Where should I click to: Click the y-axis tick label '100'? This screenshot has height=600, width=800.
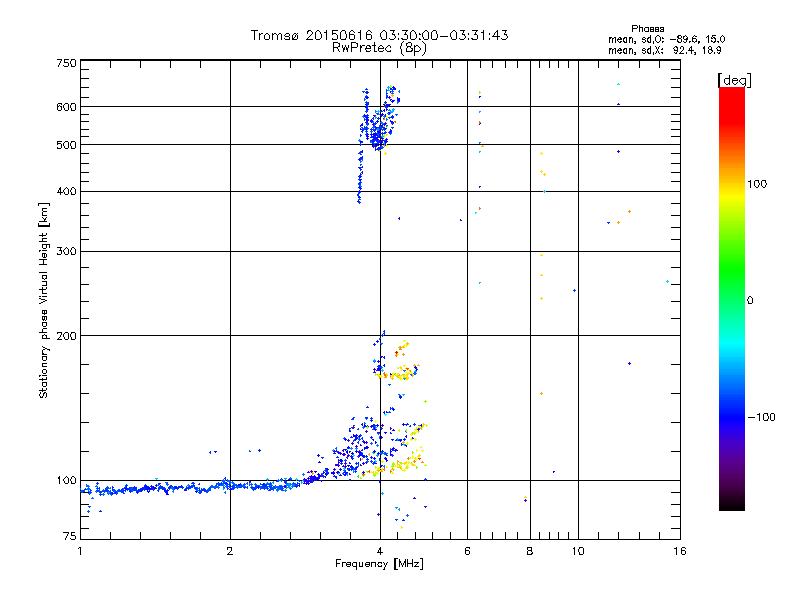(x=66, y=480)
